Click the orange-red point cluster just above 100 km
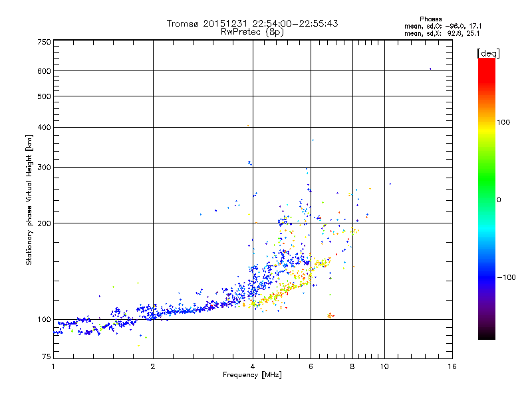This screenshot has width=532, height=399. 330,316
